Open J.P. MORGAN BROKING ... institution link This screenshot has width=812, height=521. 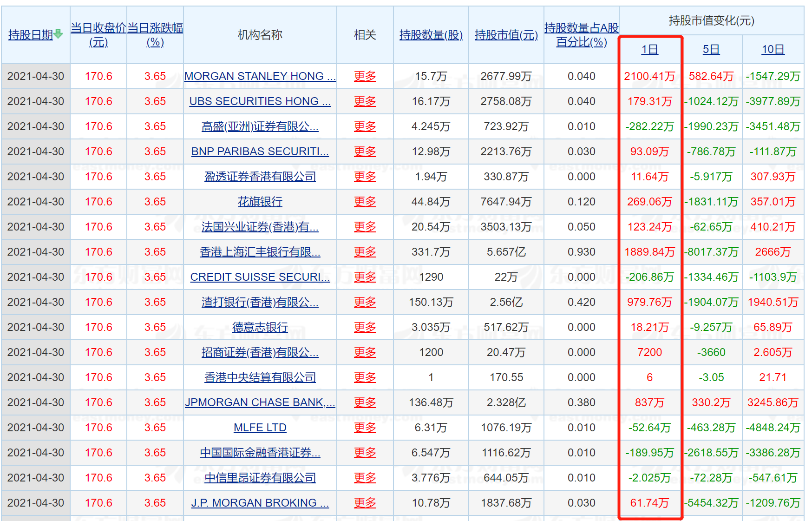tap(260, 503)
